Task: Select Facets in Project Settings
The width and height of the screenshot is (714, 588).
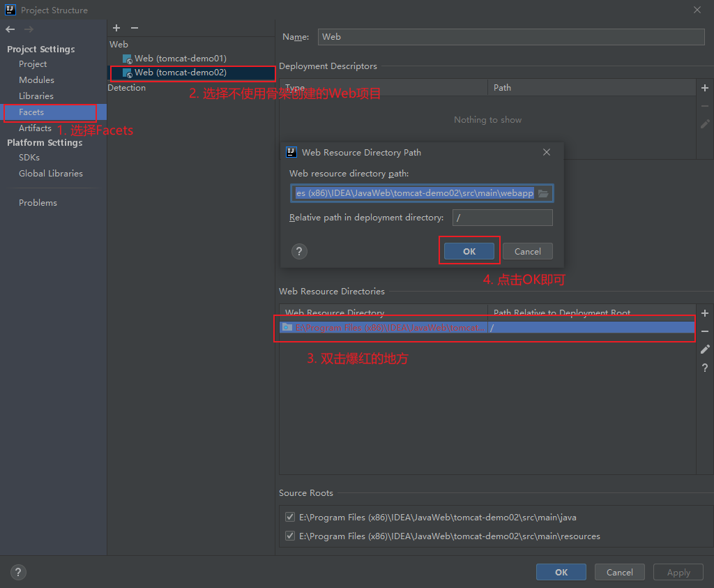Action: [x=54, y=112]
